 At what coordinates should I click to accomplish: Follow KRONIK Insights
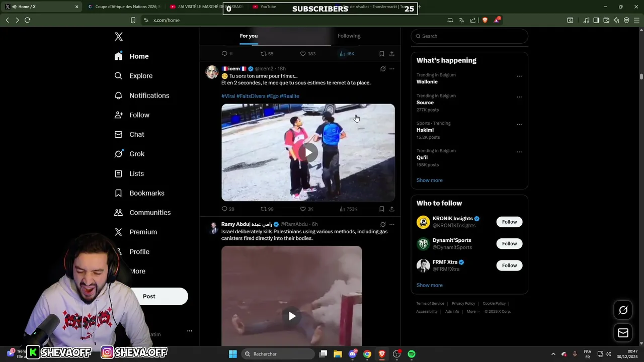509,222
